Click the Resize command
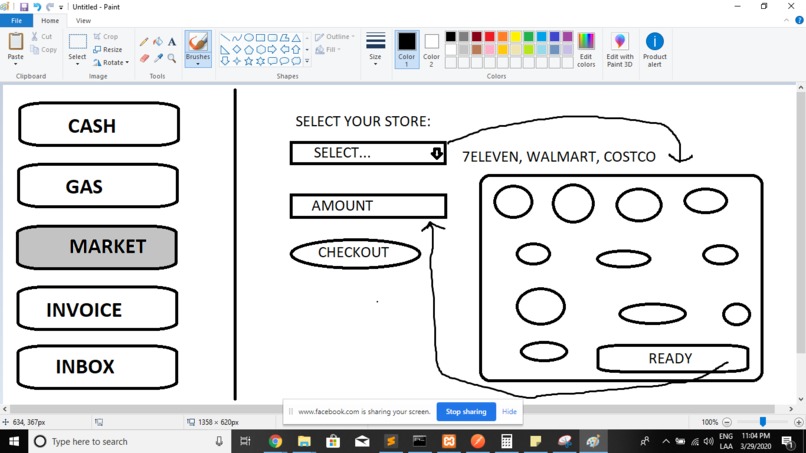Viewport: 806px width, 453px height. (107, 50)
